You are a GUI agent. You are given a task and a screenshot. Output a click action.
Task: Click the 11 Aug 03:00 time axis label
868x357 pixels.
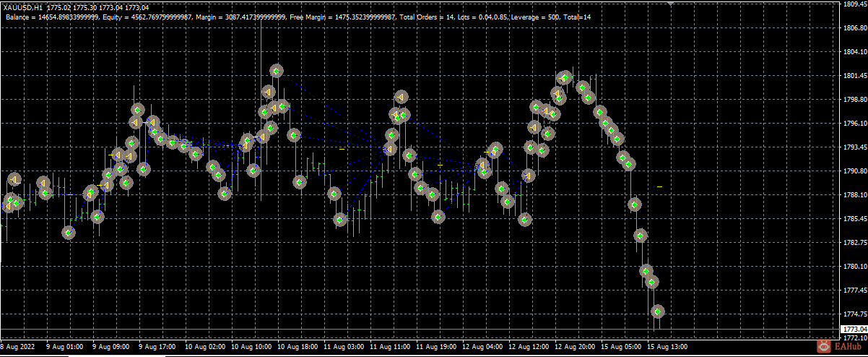click(344, 348)
